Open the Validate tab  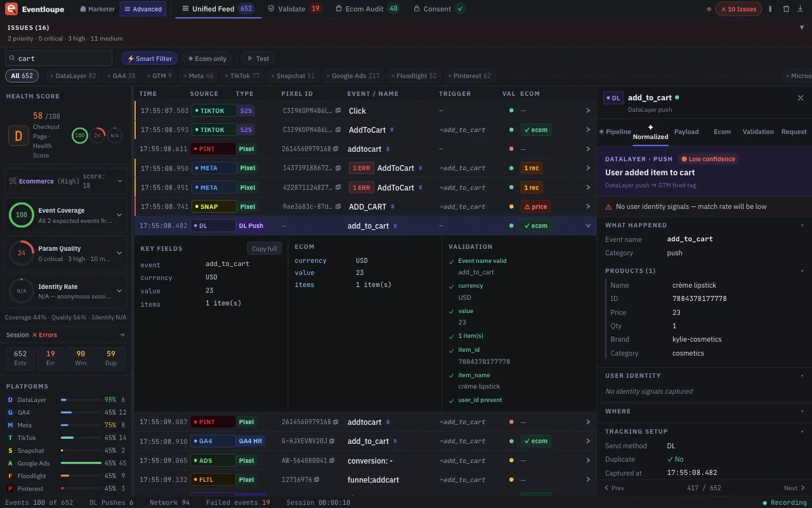point(295,9)
